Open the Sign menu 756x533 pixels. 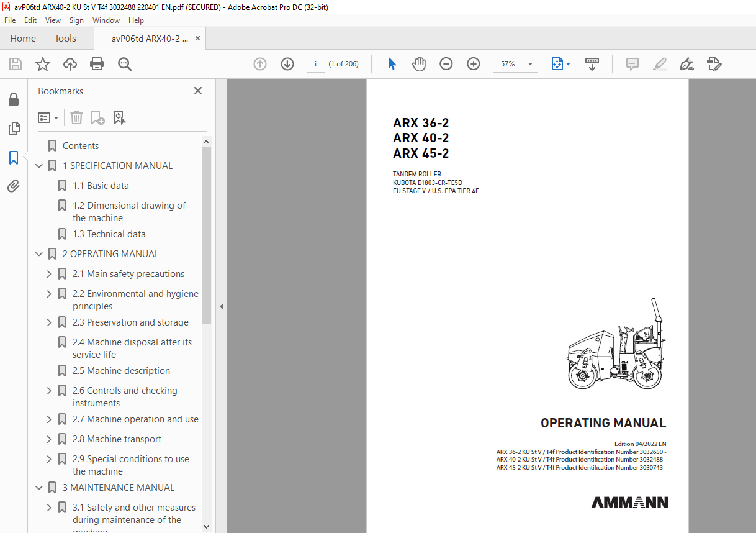coord(76,20)
